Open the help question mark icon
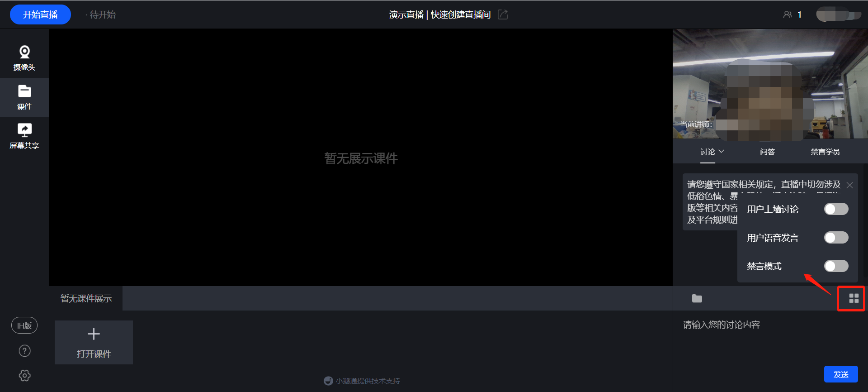The image size is (868, 392). [24, 351]
